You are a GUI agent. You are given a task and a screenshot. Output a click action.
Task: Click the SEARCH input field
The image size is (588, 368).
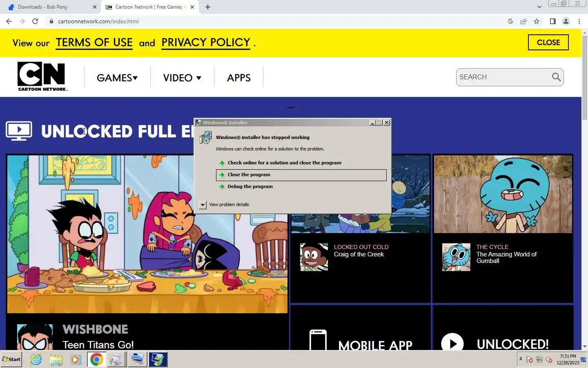(504, 77)
